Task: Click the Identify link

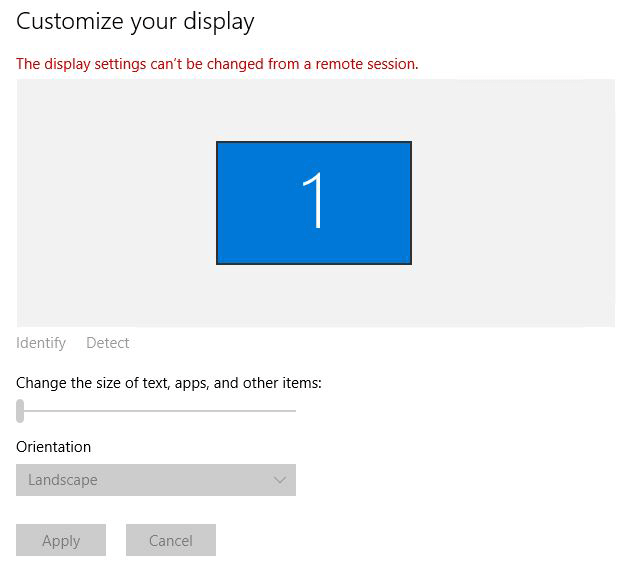Action: [x=41, y=343]
